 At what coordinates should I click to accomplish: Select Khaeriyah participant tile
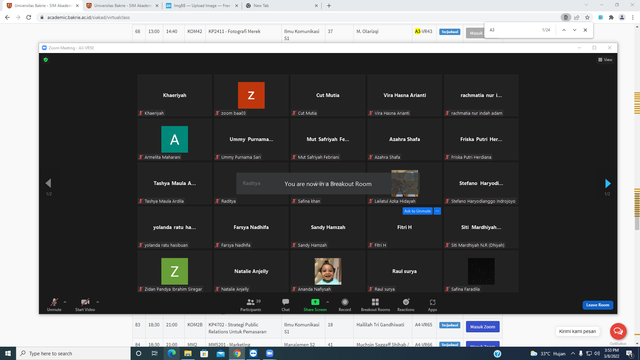point(174,96)
